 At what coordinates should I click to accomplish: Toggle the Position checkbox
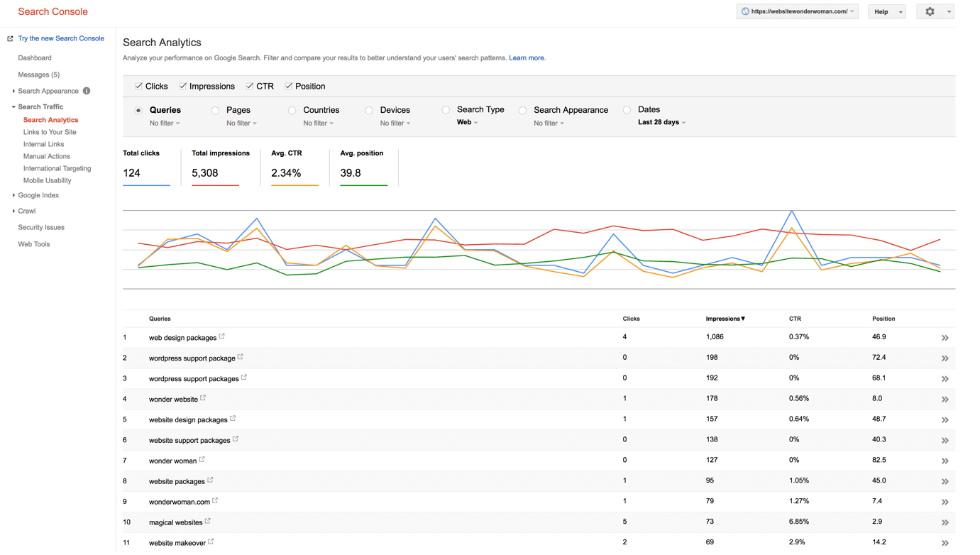click(288, 86)
